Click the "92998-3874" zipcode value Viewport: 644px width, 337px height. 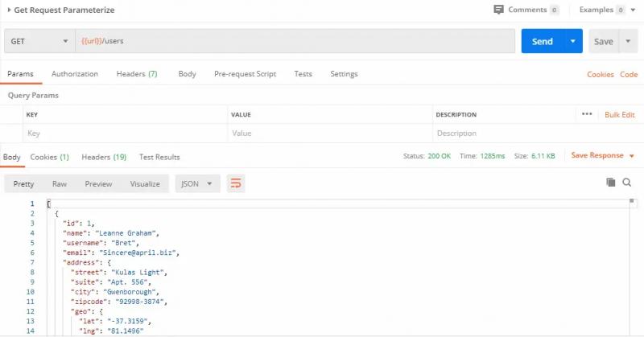[139, 302]
